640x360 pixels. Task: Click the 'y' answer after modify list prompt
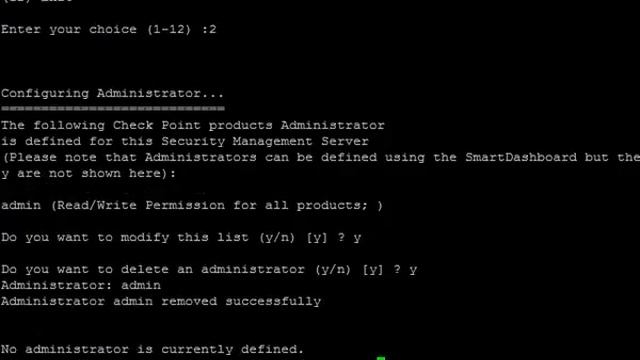357,238
